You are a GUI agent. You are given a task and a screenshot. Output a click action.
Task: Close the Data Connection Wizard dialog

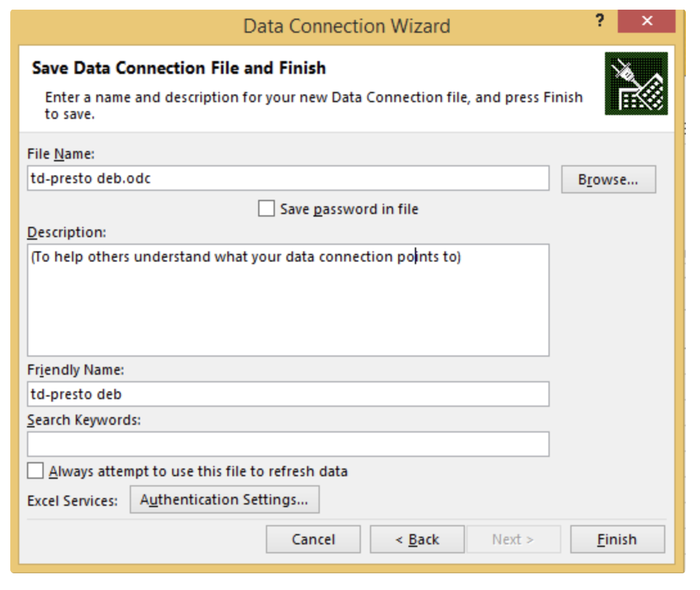pos(647,21)
